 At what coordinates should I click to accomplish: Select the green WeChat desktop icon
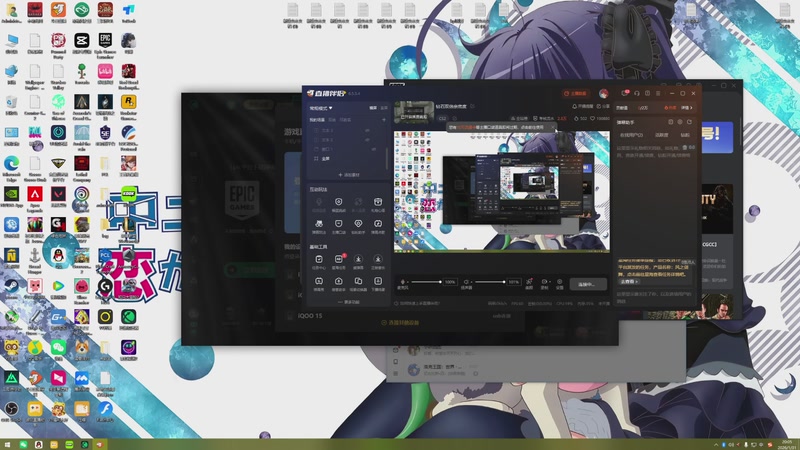58,347
